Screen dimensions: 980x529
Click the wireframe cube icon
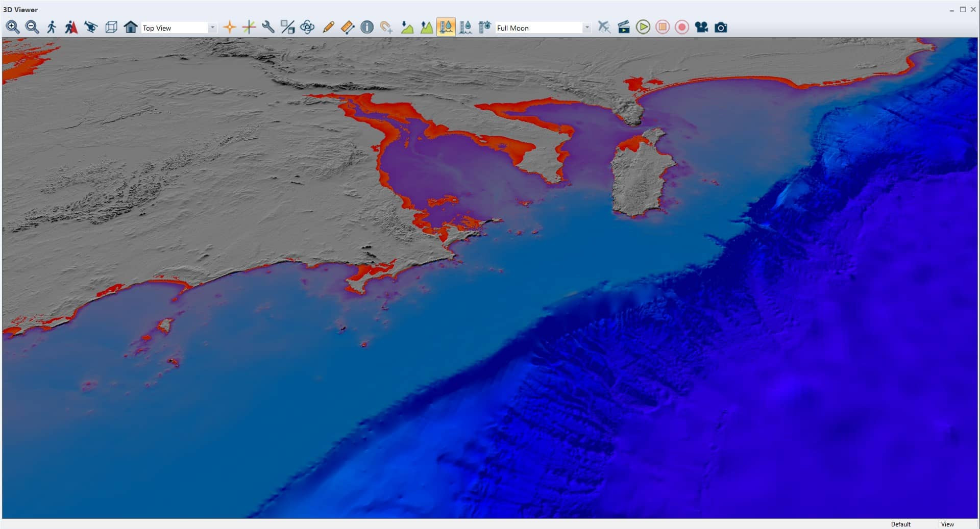(111, 27)
